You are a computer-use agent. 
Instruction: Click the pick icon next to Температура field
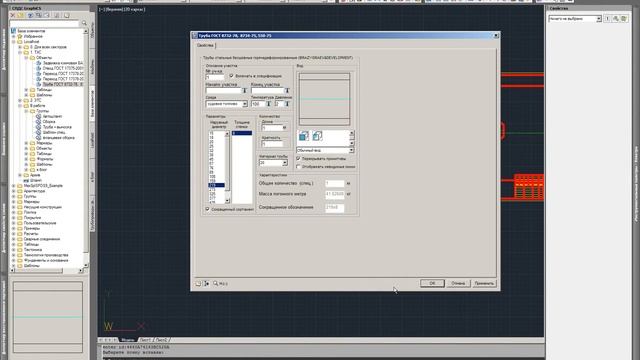pos(268,104)
